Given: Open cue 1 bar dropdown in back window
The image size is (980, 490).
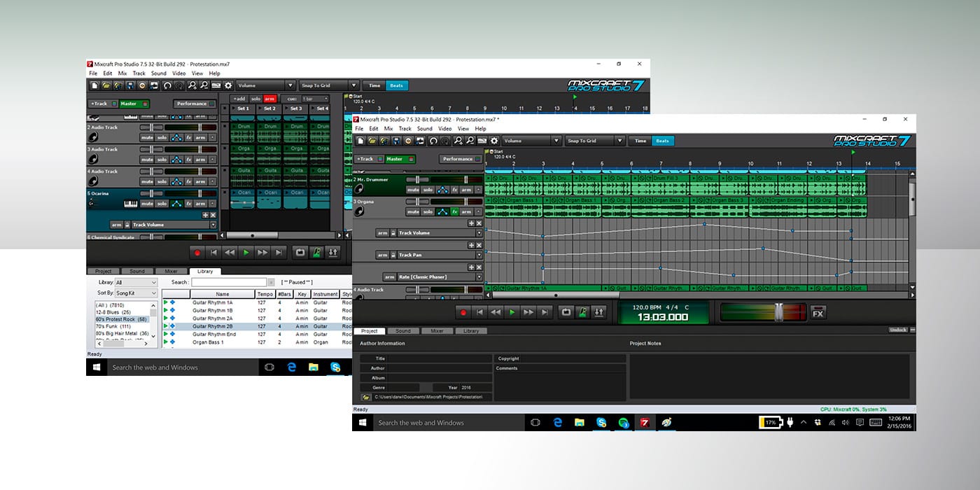Looking at the screenshot, I should click(x=316, y=99).
